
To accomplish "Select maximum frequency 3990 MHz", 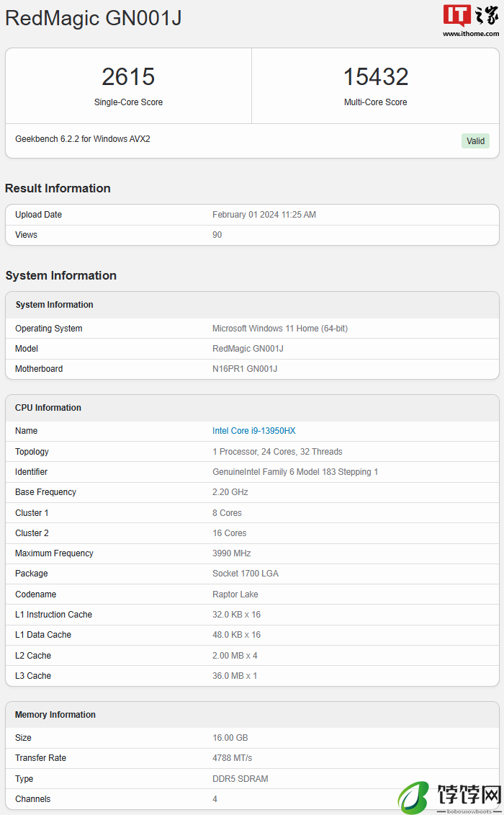I will [231, 553].
